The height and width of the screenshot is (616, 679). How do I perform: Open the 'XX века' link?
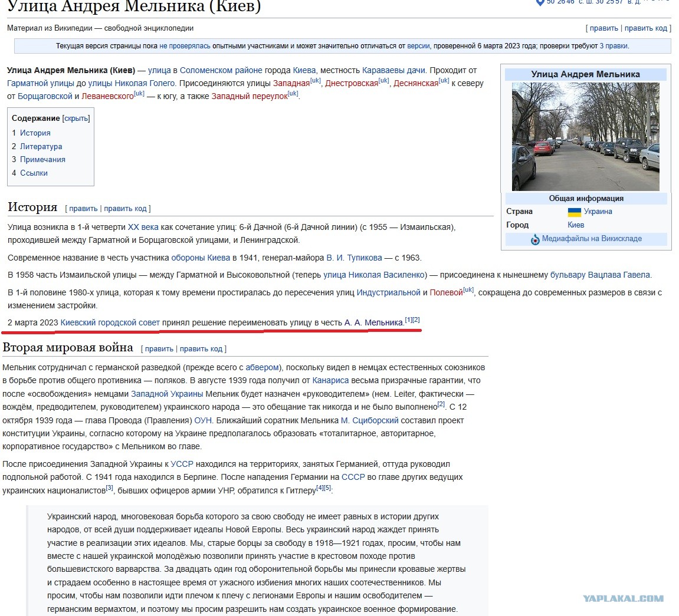[143, 228]
